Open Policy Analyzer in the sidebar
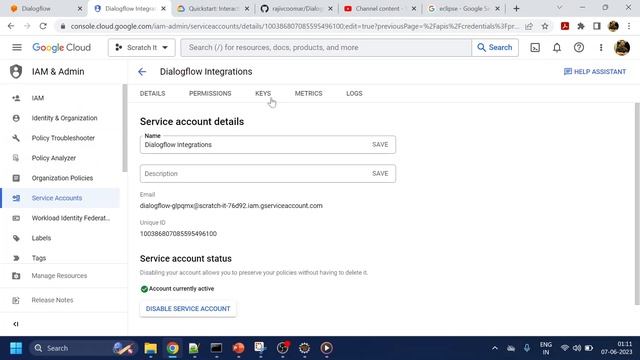 (60, 158)
